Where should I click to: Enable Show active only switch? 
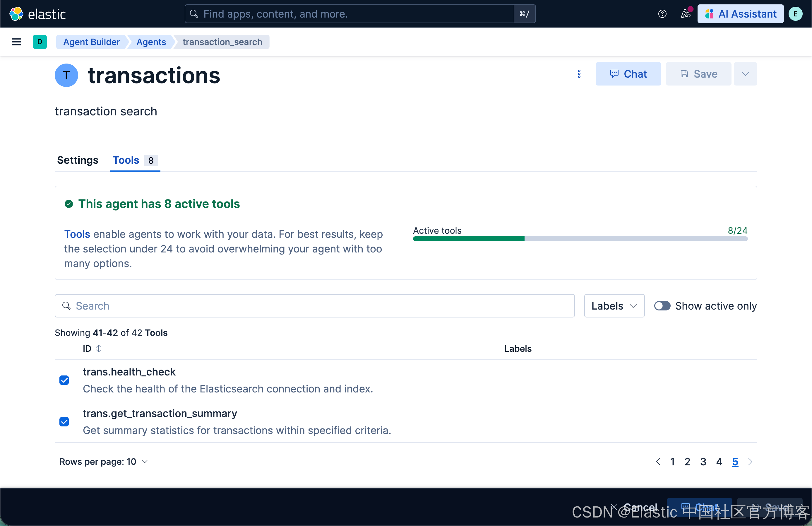(662, 306)
